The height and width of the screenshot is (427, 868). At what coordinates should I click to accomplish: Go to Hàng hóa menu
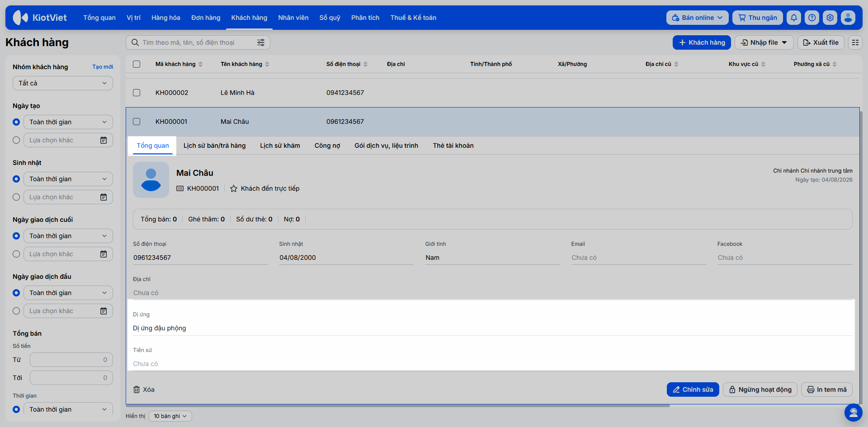[x=166, y=18]
